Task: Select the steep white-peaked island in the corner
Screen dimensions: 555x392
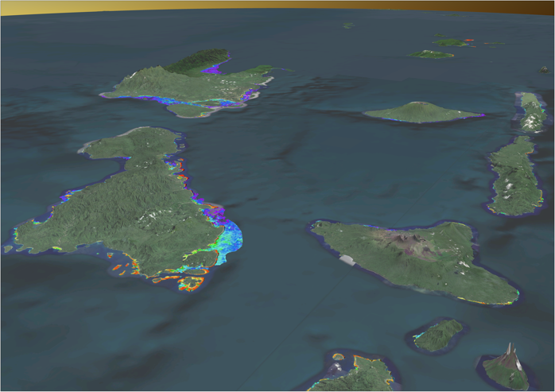Action: [x=506, y=367]
